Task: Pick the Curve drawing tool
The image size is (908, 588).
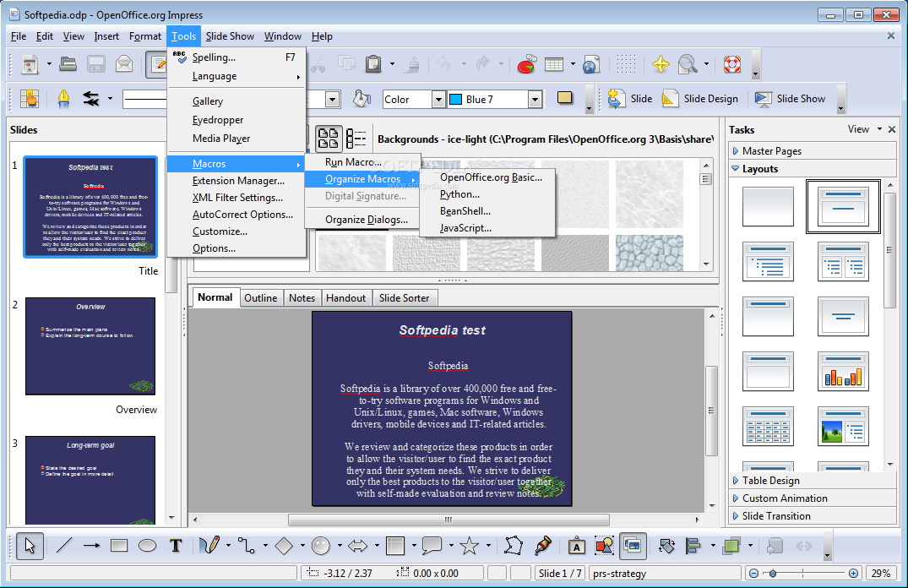Action: pos(209,546)
